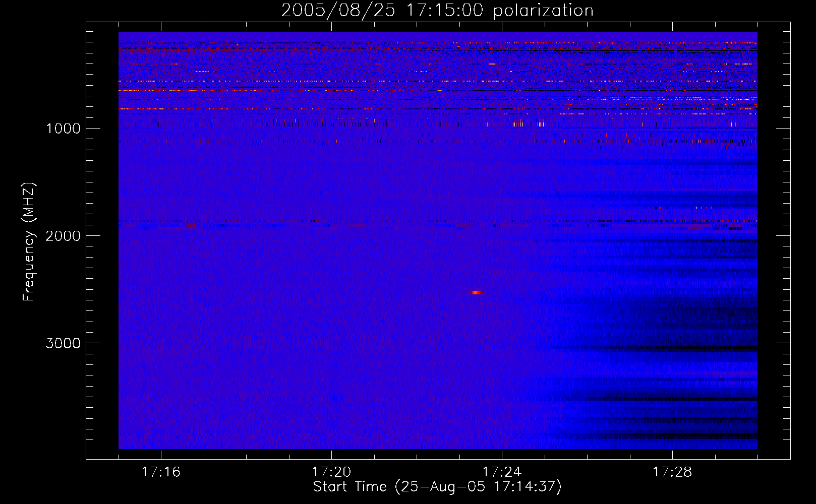Click the 17:20 time axis label
This screenshot has width=816, height=504.
[331, 472]
